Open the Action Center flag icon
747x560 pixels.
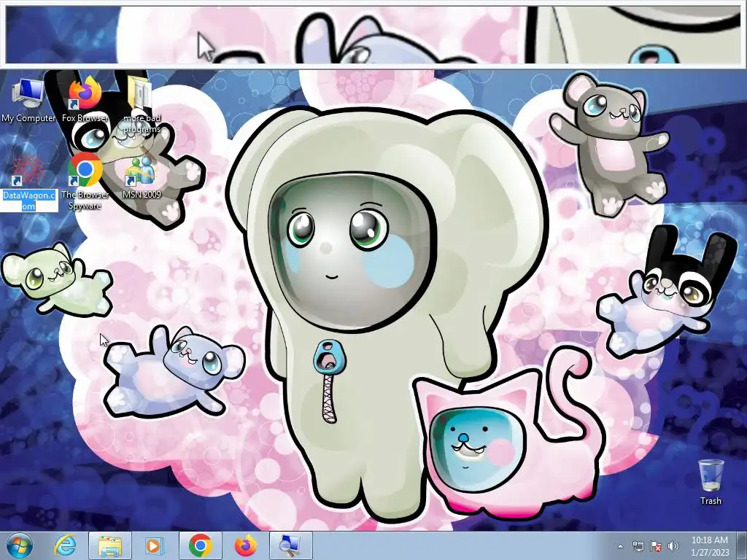656,546
